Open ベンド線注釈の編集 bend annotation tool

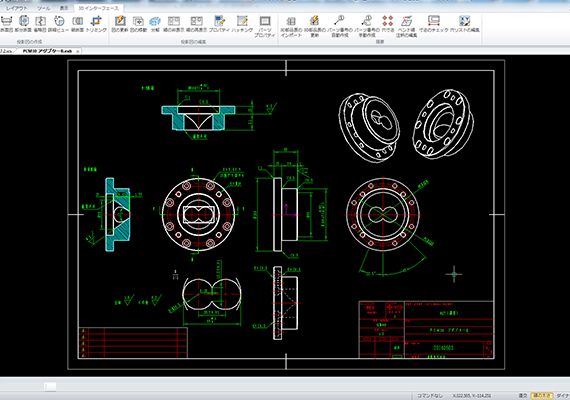(x=406, y=27)
